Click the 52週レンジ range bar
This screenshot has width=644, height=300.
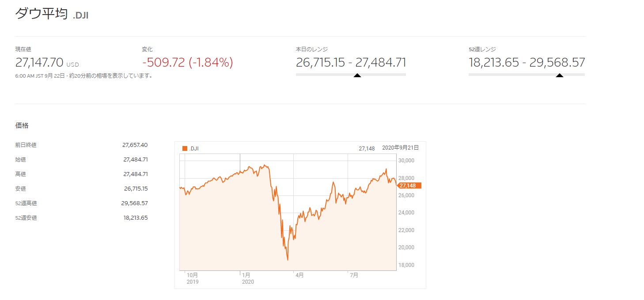coord(527,75)
